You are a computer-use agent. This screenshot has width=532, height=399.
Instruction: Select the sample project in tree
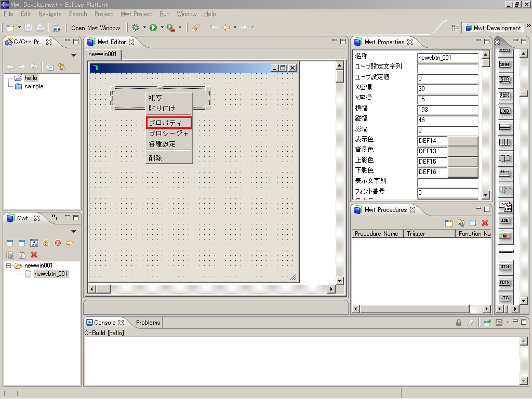click(x=34, y=87)
